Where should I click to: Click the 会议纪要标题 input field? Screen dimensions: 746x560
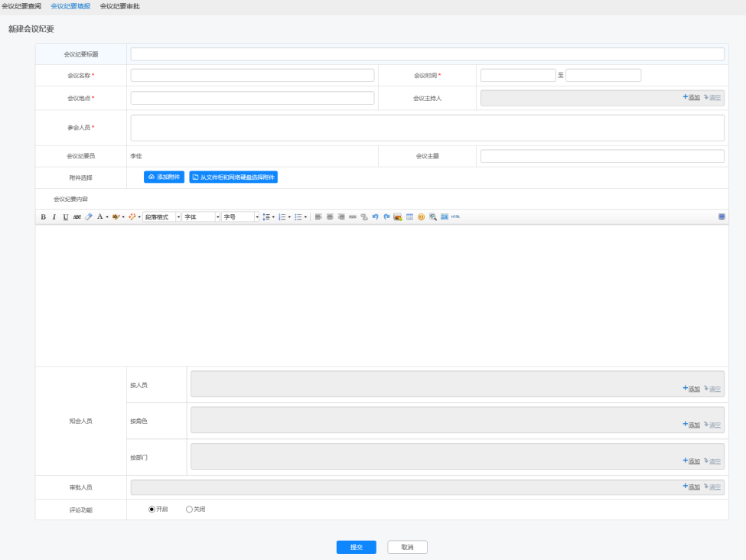pos(427,54)
